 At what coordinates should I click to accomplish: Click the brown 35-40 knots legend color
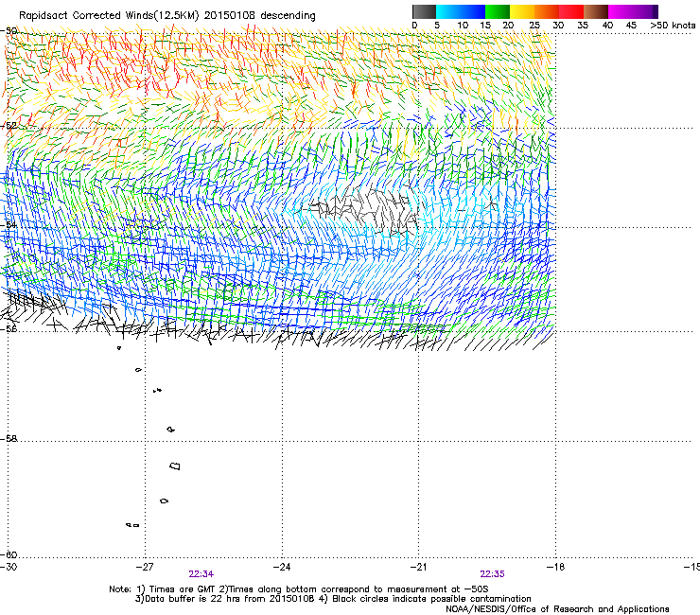[596, 11]
